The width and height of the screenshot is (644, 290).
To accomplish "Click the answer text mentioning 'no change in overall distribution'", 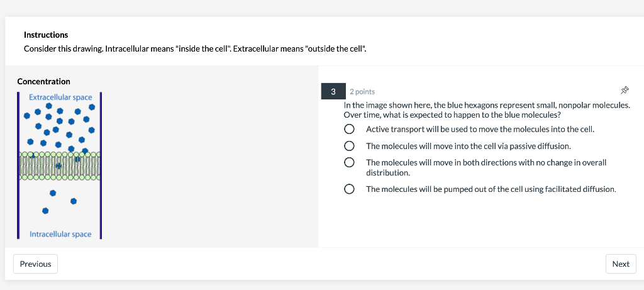I will (486, 167).
